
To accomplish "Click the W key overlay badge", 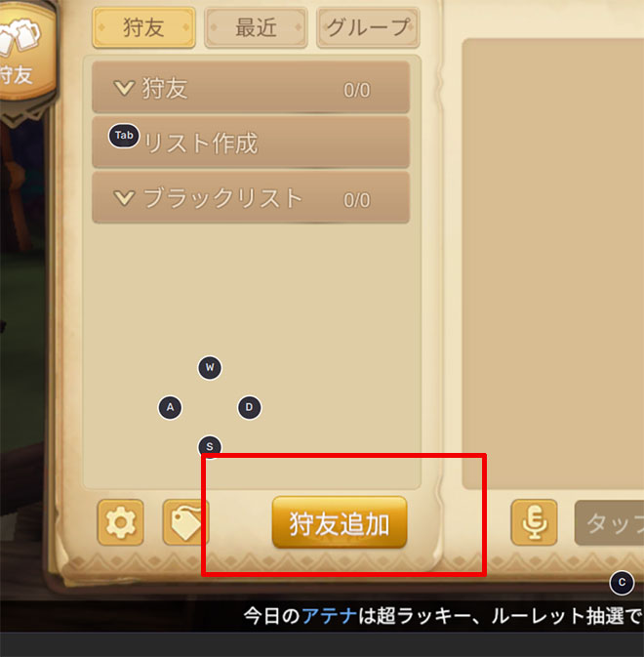I will (x=210, y=368).
